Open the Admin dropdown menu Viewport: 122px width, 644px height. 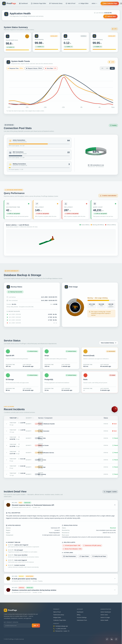[94, 4]
